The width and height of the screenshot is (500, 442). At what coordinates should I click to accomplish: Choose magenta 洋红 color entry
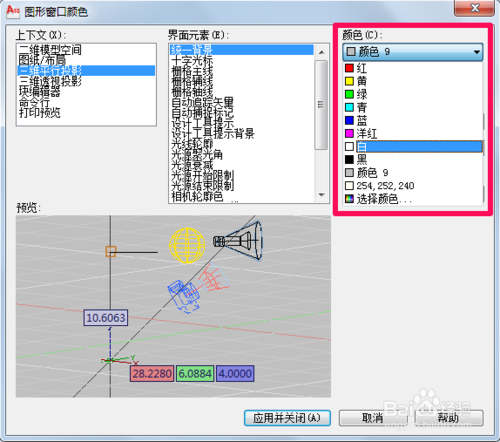coord(413,133)
